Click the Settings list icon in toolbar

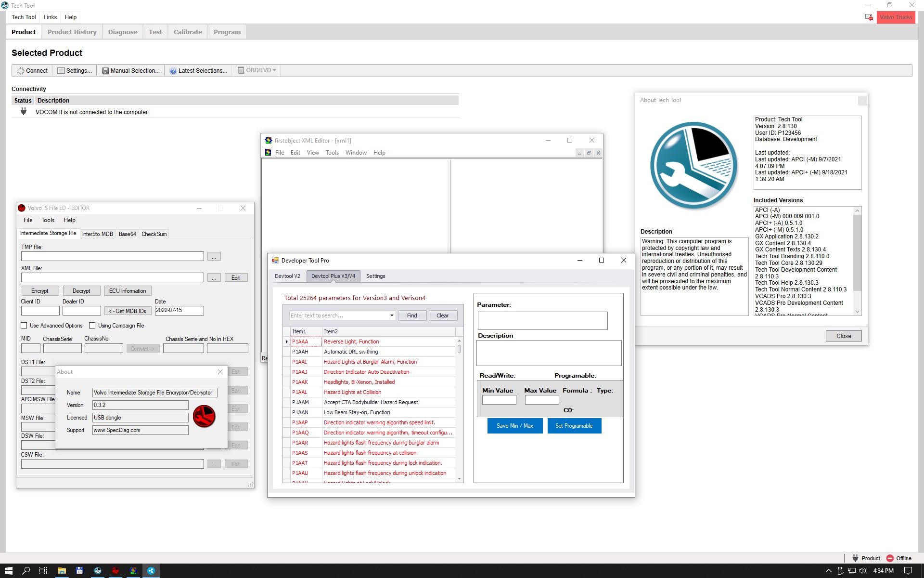click(61, 71)
